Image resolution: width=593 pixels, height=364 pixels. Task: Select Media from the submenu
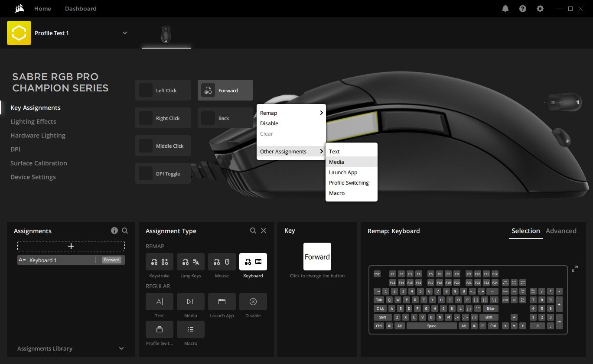coord(352,162)
